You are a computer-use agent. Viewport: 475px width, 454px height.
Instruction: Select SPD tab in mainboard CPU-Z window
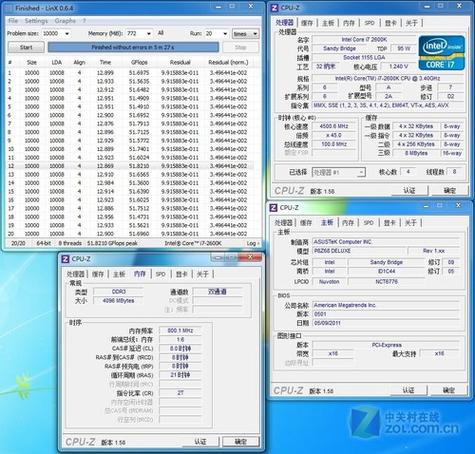368,222
